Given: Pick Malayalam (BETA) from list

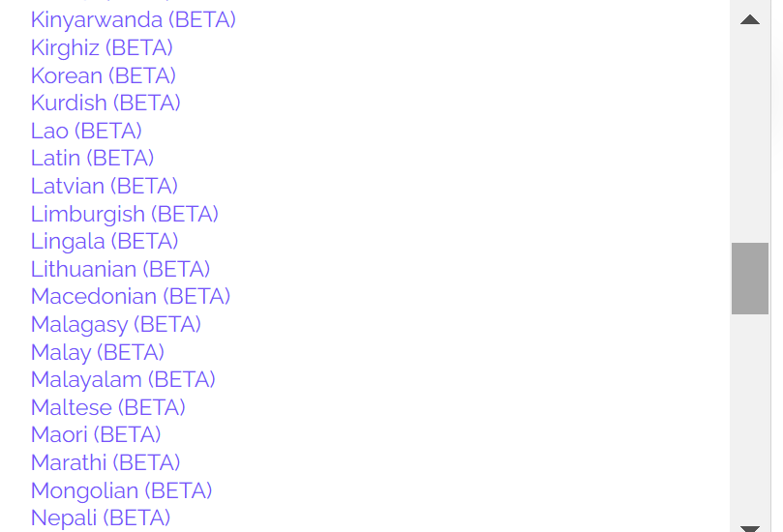Looking at the screenshot, I should (x=123, y=380).
